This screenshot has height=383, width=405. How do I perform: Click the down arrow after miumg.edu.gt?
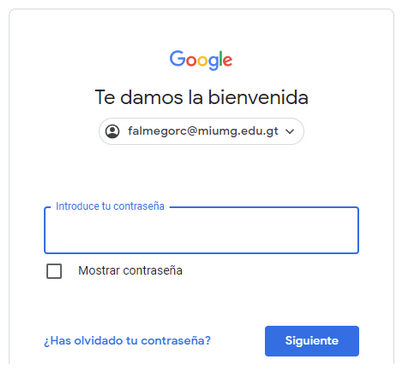pos(290,132)
